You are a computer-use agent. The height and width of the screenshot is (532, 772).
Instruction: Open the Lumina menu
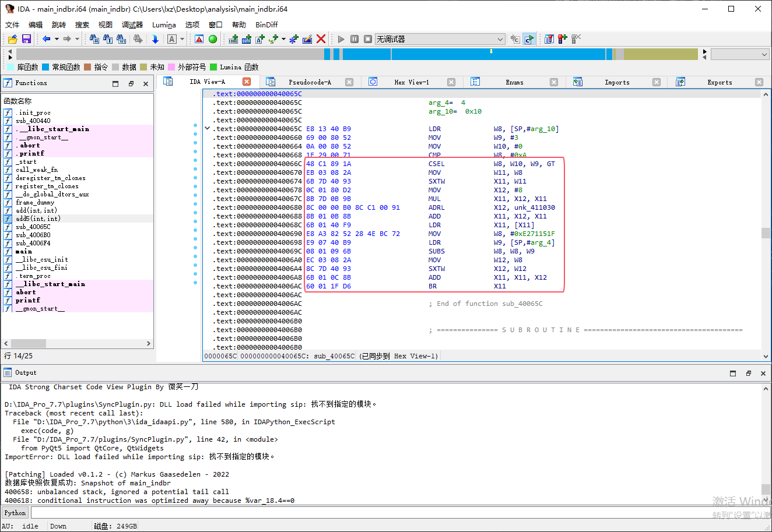pyautogui.click(x=164, y=24)
